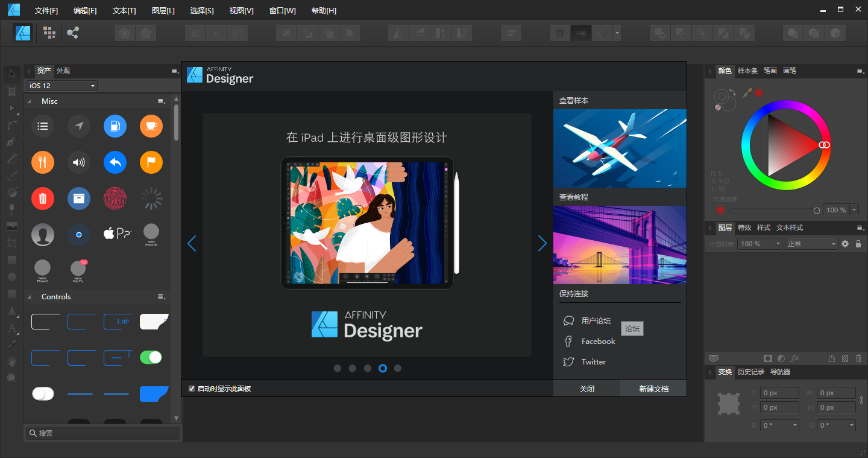
Task: Click the blue reply arrow asset
Action: pyautogui.click(x=115, y=162)
